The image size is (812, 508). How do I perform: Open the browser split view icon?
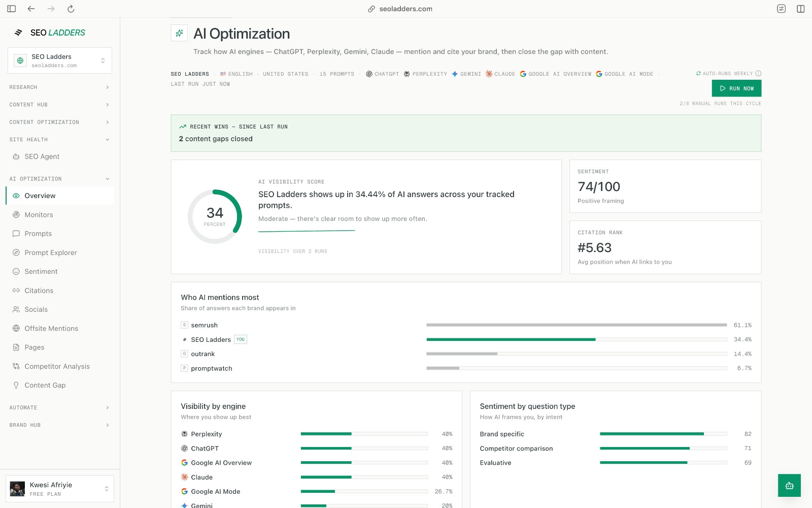tap(801, 9)
